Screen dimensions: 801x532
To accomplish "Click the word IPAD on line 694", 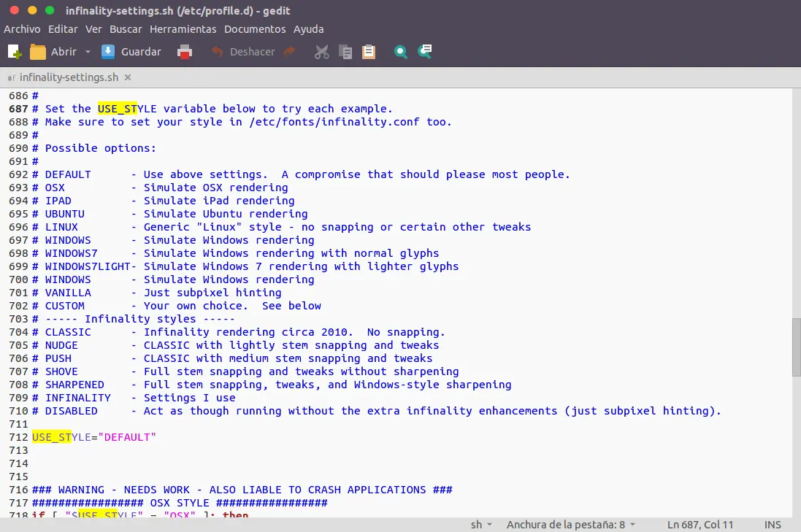I will point(58,201).
